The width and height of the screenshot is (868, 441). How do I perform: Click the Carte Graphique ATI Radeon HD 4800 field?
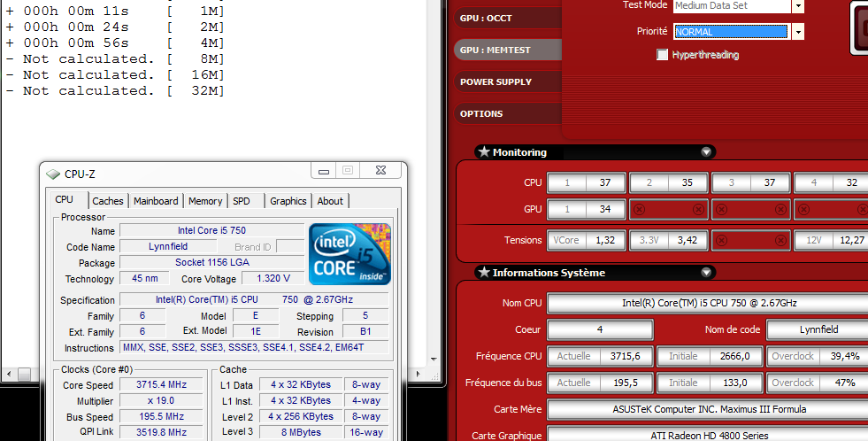[x=708, y=436]
